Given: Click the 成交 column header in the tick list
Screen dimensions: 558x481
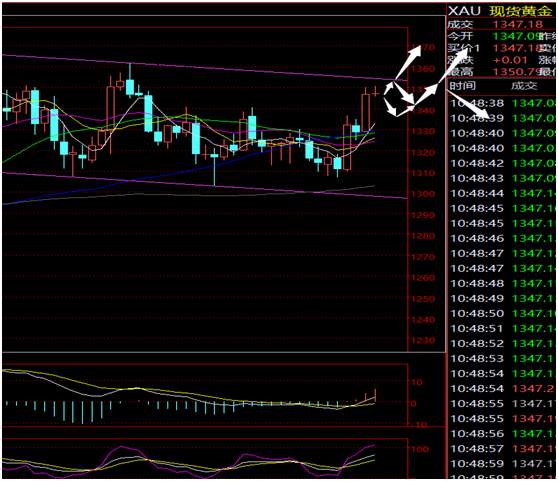Looking at the screenshot, I should (x=524, y=86).
